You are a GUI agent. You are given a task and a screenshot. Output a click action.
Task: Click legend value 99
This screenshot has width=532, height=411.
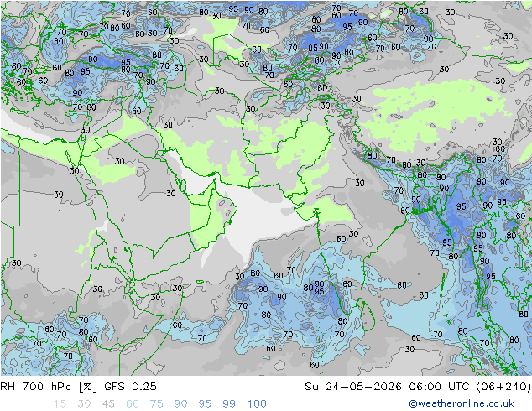tap(229, 403)
